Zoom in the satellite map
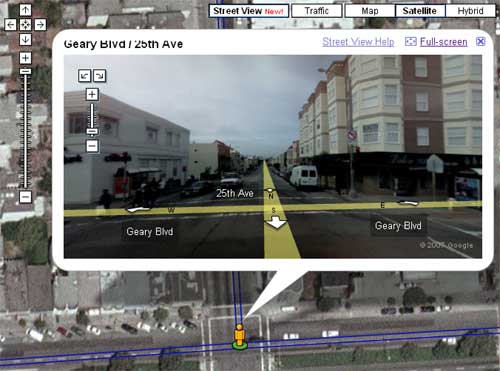This screenshot has height=371, width=500. pyautogui.click(x=25, y=58)
